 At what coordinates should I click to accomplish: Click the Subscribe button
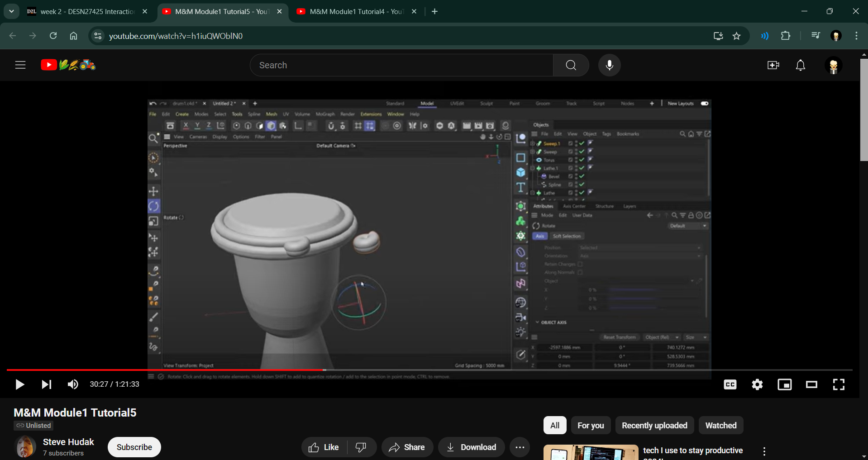(x=134, y=447)
